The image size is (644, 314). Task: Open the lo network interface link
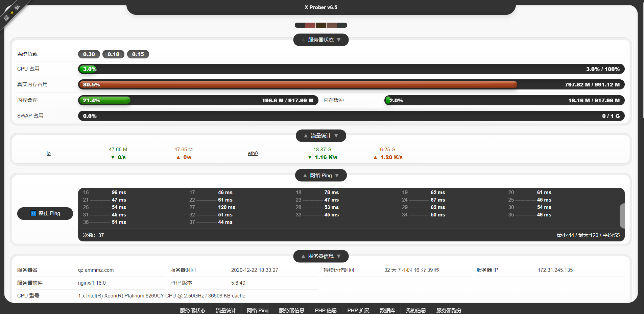tap(49, 153)
